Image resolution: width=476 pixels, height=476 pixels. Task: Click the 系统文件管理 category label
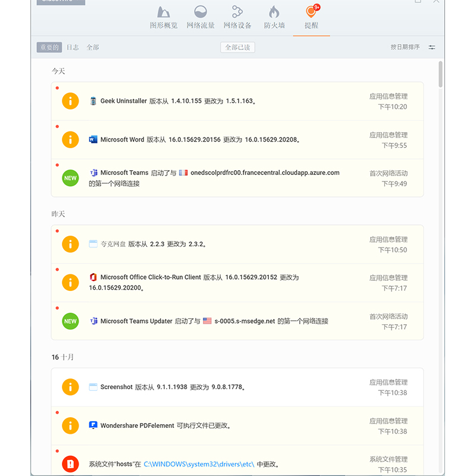click(x=389, y=459)
